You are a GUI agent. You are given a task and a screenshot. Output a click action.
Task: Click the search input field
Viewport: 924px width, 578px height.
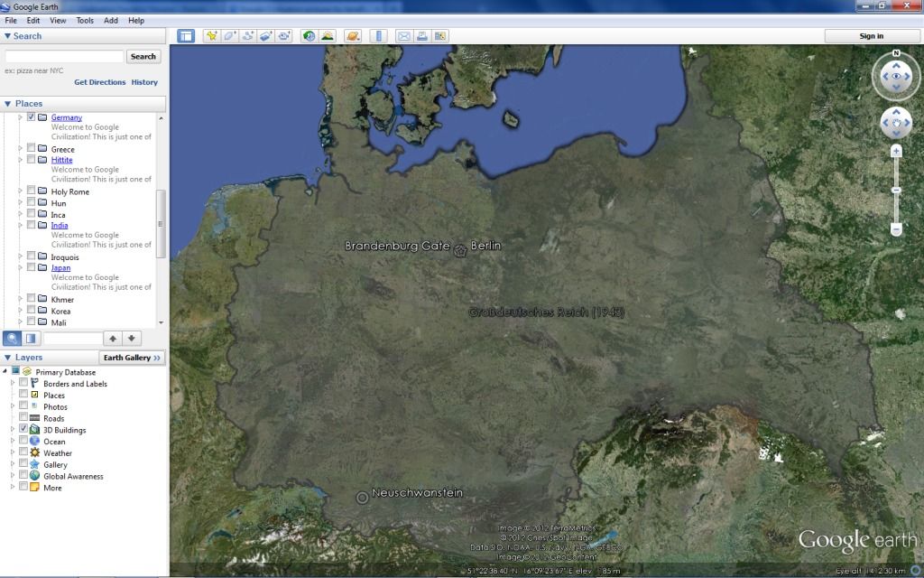click(64, 57)
